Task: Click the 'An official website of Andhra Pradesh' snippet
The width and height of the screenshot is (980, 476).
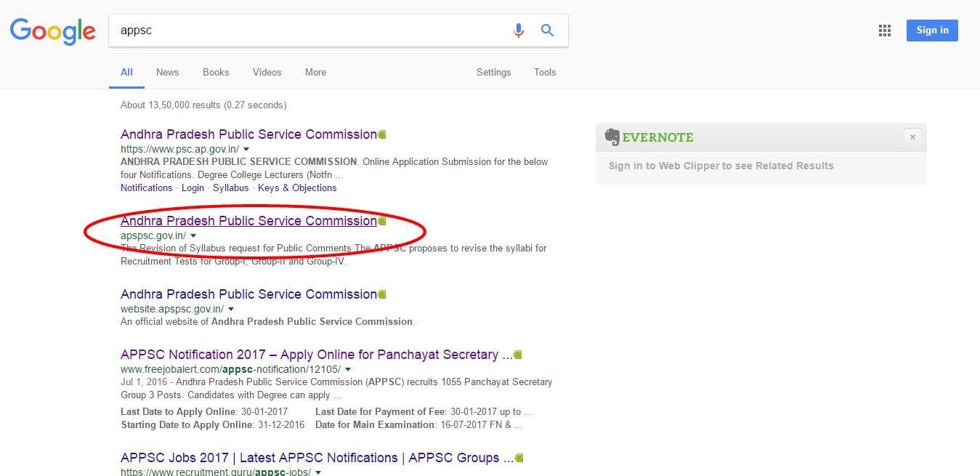Action: coord(267,321)
